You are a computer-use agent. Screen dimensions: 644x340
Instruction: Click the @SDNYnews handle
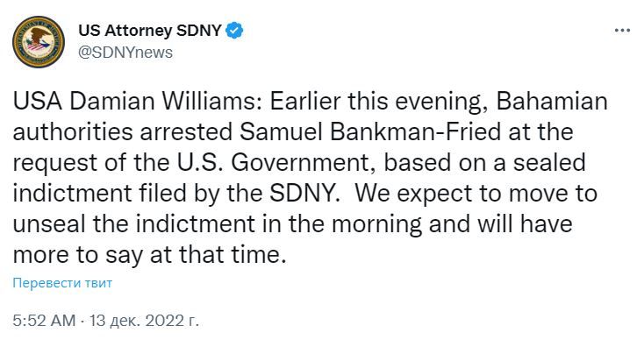point(125,53)
